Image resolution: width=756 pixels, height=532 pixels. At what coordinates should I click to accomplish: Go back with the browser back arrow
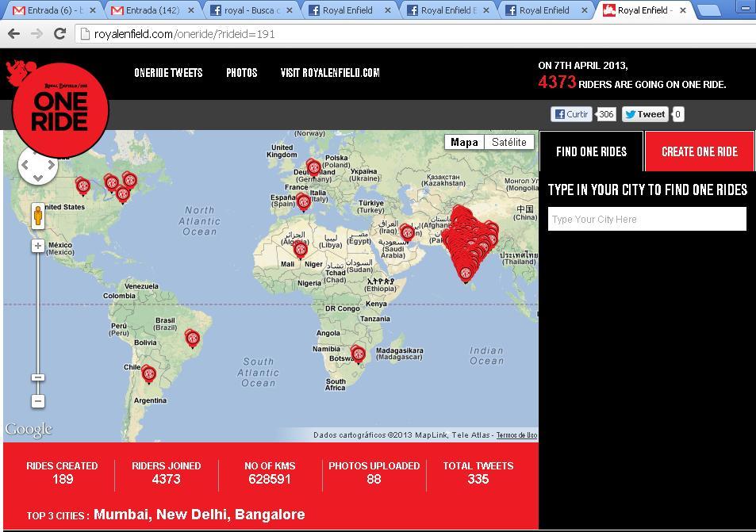point(14,34)
